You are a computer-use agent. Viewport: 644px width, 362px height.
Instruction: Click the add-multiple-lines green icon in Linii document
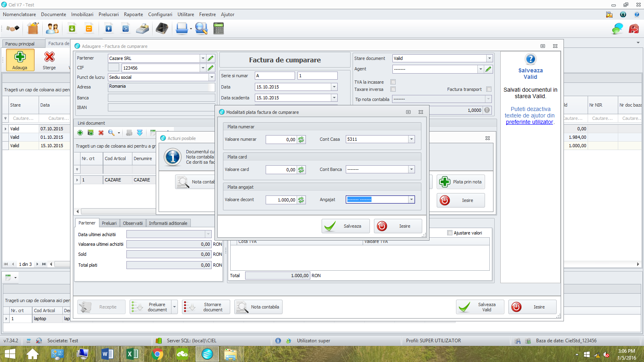coord(91,133)
